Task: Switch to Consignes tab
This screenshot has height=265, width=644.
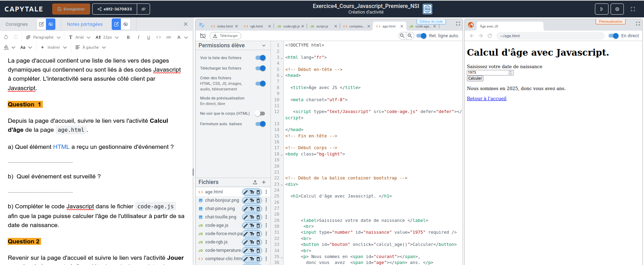Action: (x=17, y=24)
